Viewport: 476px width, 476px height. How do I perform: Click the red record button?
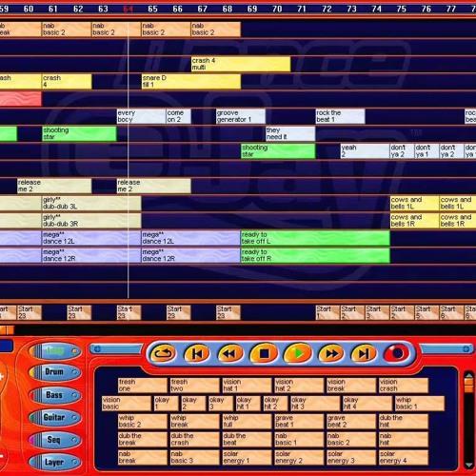tap(397, 353)
